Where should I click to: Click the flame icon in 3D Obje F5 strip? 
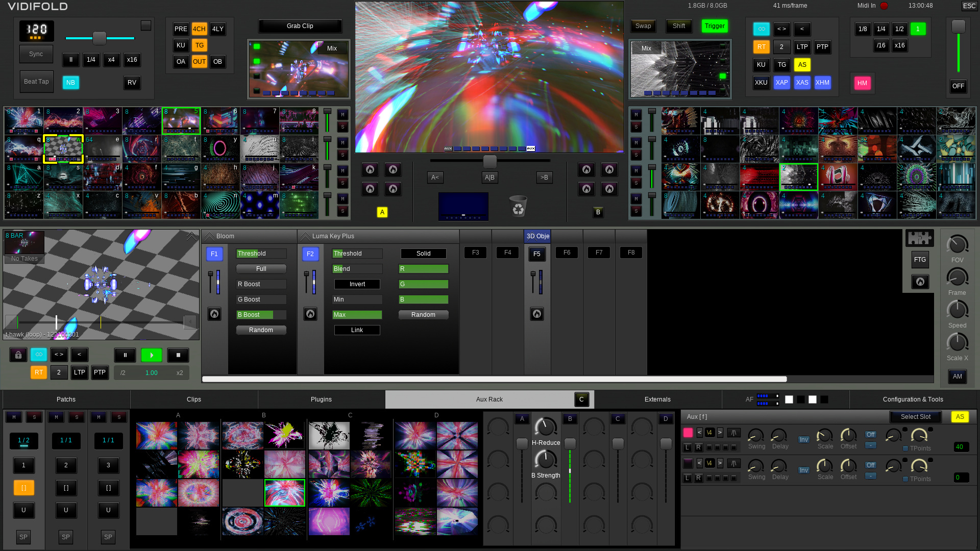(537, 314)
